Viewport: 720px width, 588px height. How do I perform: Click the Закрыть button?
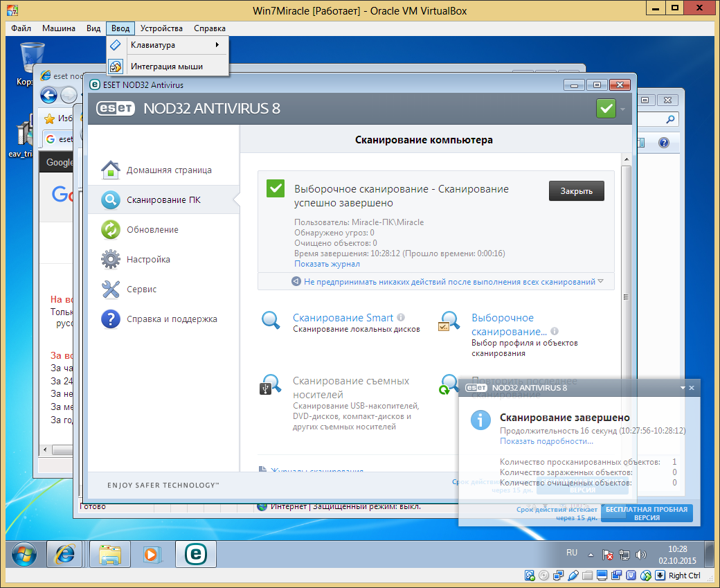tap(576, 191)
